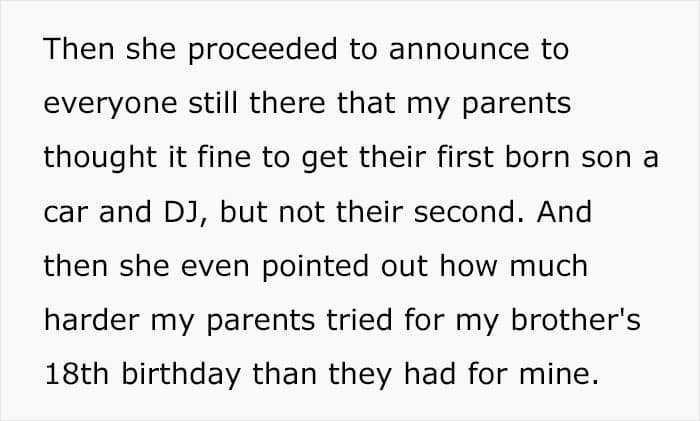Image resolution: width=700 pixels, height=421 pixels.
Task: Click the word "pointed"
Action: click(315, 267)
